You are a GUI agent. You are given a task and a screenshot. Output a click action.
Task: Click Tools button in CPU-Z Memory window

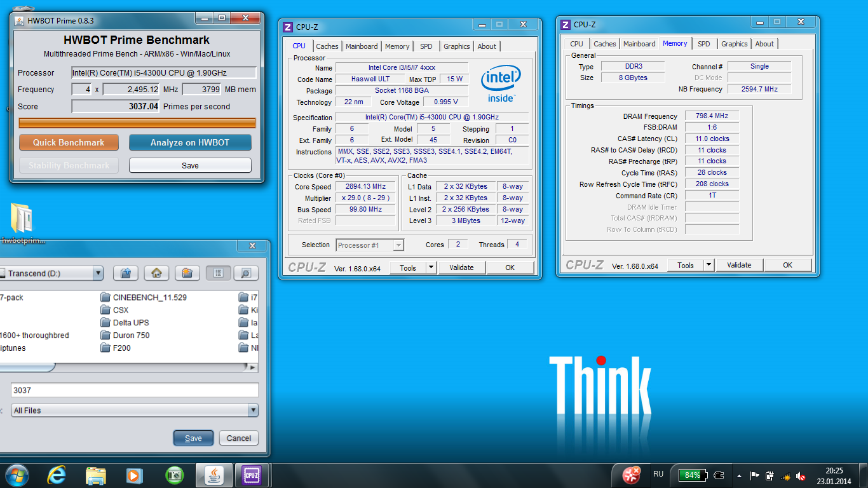click(686, 265)
